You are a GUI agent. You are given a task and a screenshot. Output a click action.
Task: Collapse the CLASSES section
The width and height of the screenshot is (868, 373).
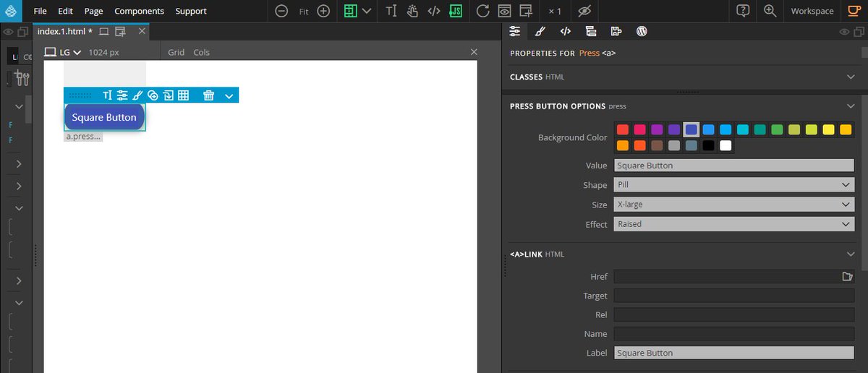851,77
